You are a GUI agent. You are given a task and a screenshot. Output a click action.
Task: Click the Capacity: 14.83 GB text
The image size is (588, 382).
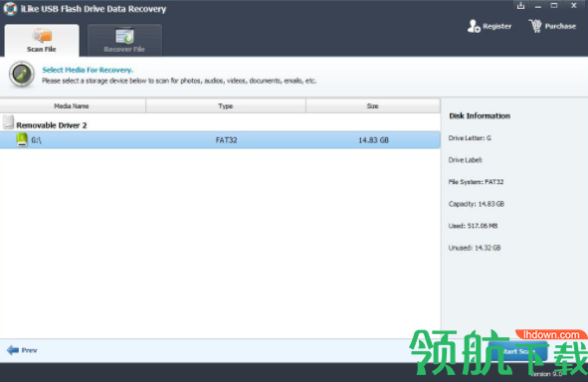tap(477, 204)
